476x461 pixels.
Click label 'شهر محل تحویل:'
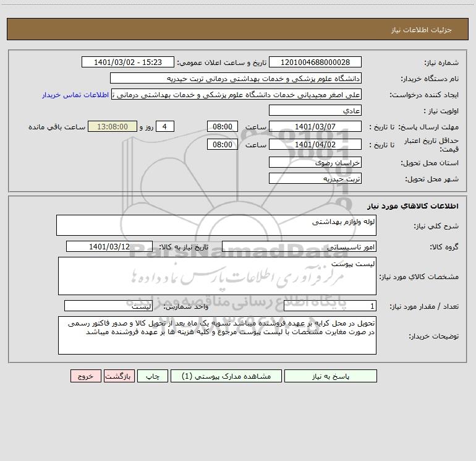432,179
